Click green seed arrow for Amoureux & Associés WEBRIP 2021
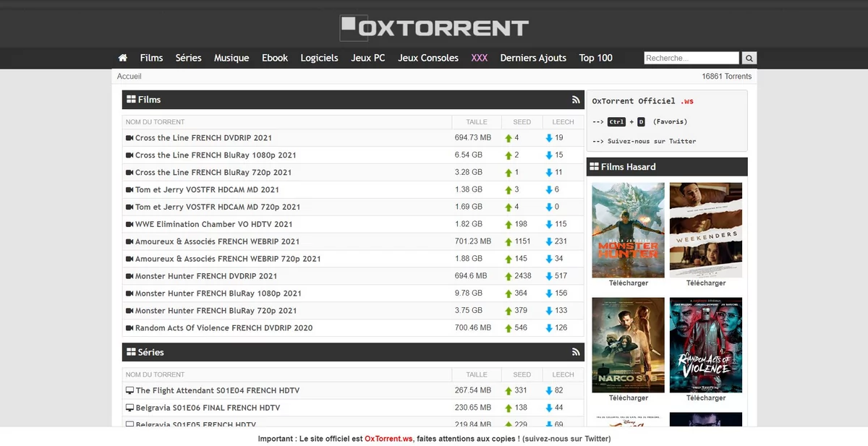 pos(509,241)
